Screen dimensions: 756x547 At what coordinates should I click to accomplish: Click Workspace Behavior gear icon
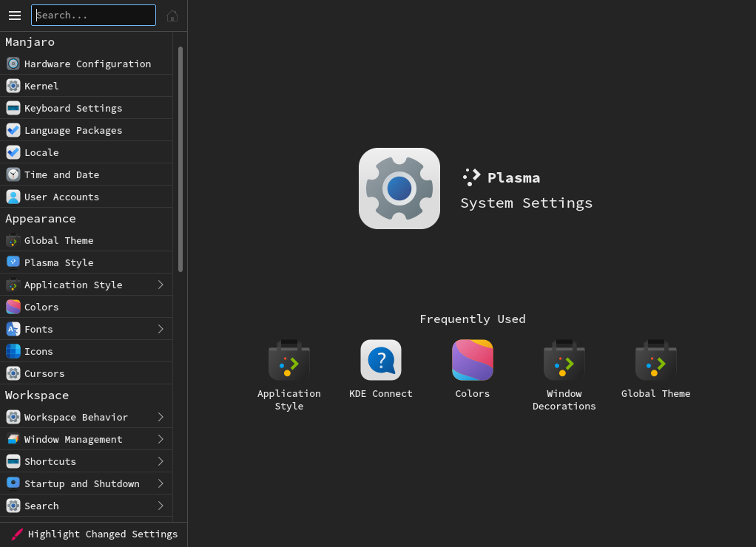pos(13,417)
